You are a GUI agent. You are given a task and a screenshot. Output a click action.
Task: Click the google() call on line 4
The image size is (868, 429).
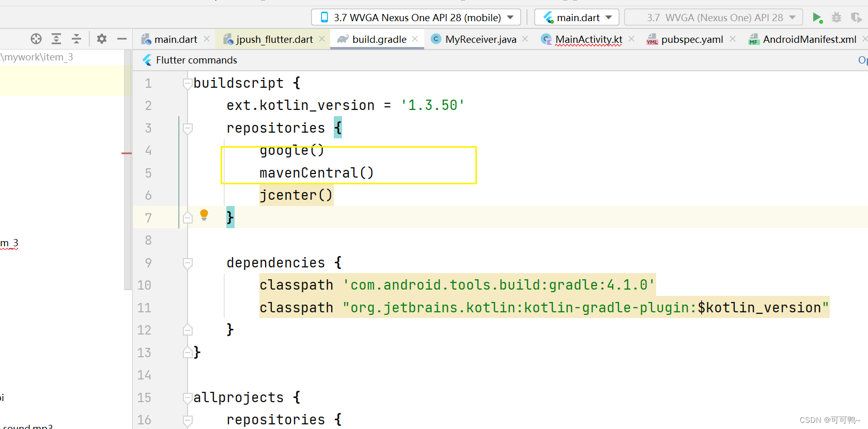(x=292, y=151)
